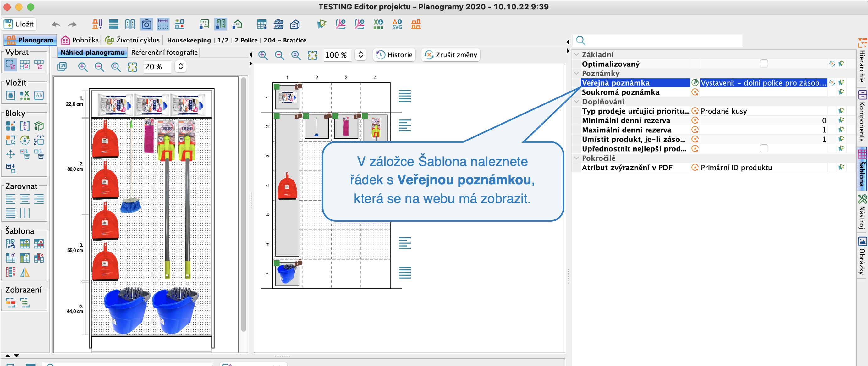Zoom in on the planogram preview
868x366 pixels.
tap(83, 67)
